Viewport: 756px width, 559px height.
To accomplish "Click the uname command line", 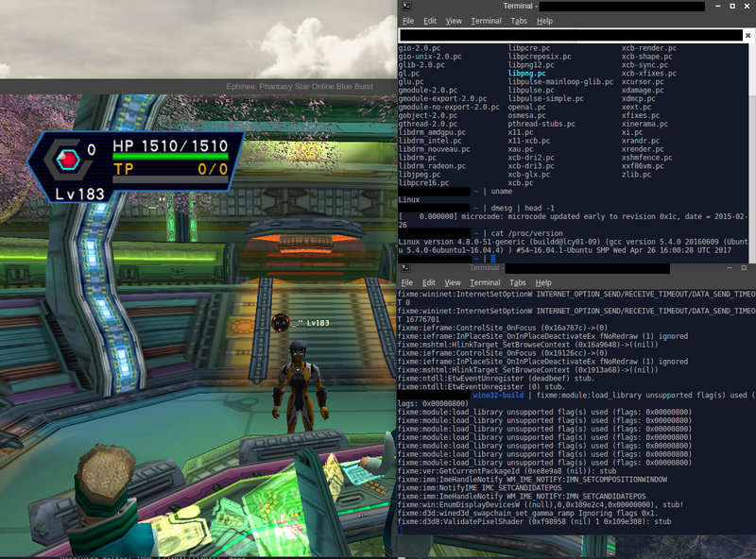I will pyautogui.click(x=502, y=192).
